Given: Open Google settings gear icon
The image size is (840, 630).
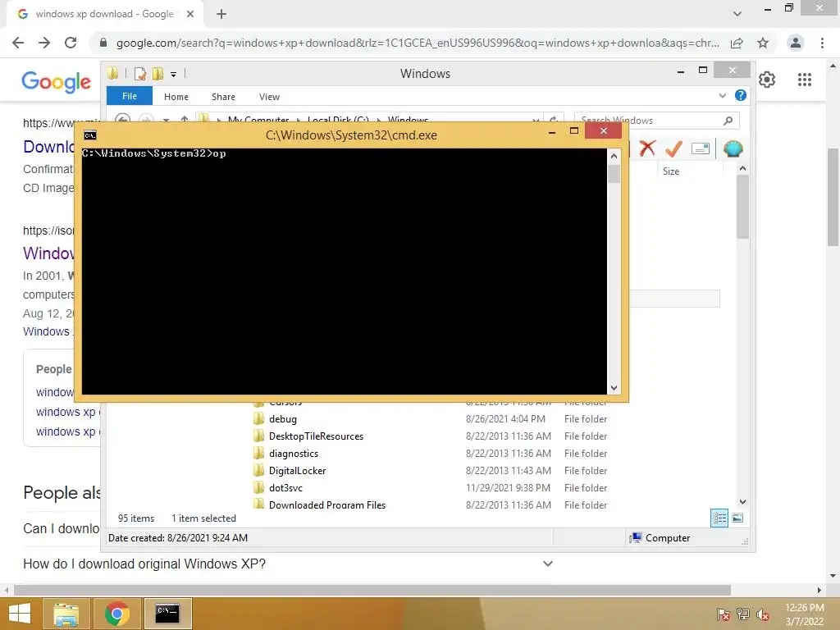Looking at the screenshot, I should (767, 80).
